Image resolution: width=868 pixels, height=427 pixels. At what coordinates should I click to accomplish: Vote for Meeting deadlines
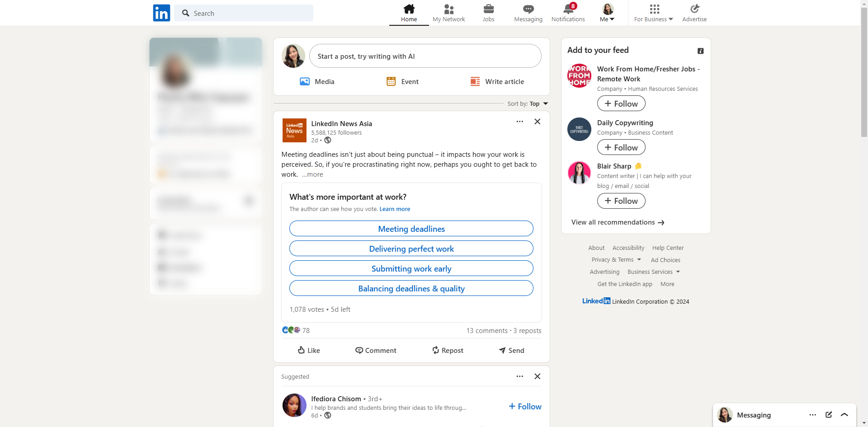pyautogui.click(x=411, y=229)
